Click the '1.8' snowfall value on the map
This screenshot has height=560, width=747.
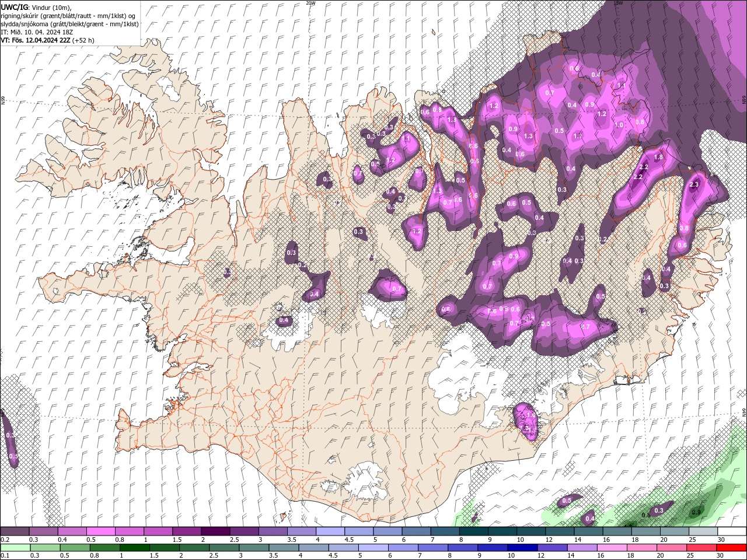[x=659, y=157]
